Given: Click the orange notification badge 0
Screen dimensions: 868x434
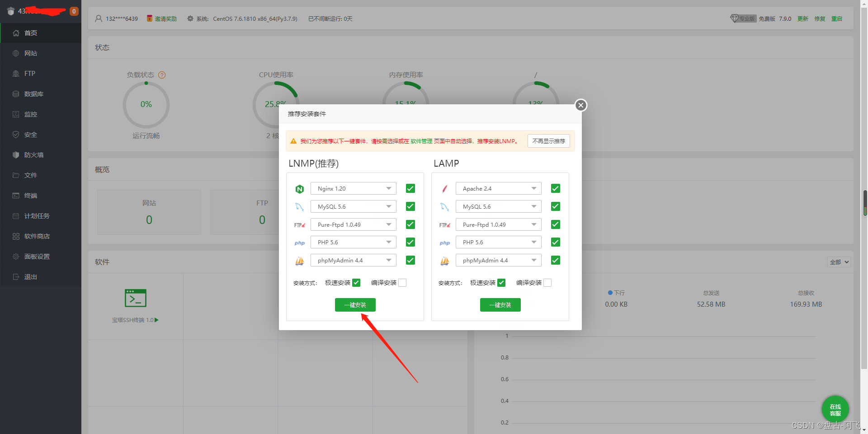Looking at the screenshot, I should click(x=74, y=11).
